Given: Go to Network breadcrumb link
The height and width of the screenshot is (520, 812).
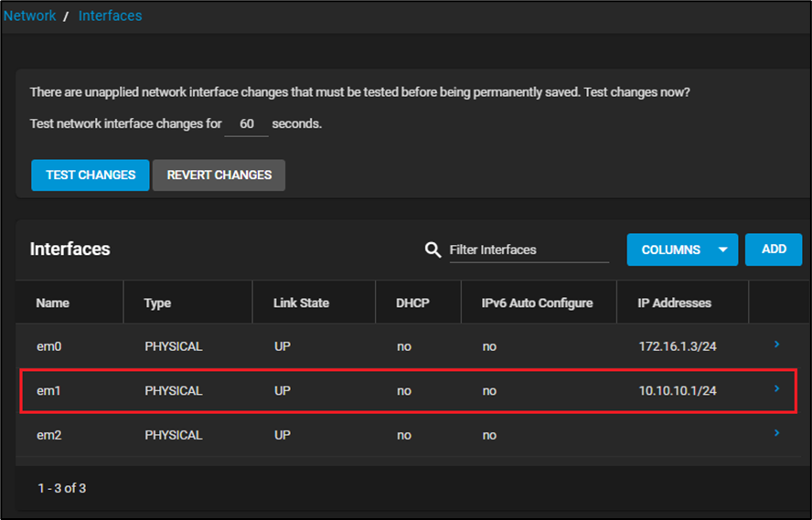Looking at the screenshot, I should pos(30,16).
